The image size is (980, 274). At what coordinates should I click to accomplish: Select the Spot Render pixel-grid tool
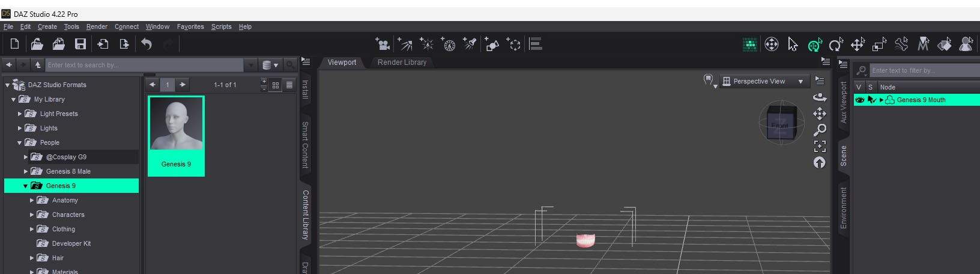(x=749, y=44)
